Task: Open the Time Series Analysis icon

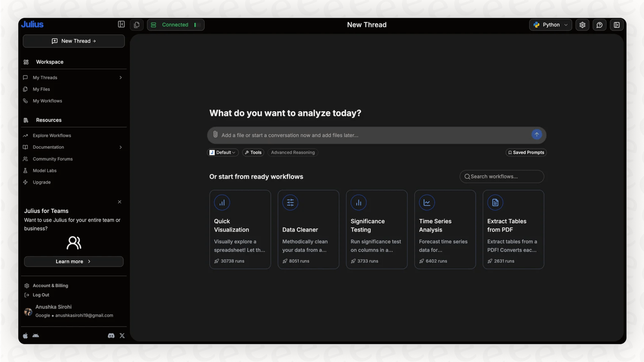Action: tap(427, 202)
